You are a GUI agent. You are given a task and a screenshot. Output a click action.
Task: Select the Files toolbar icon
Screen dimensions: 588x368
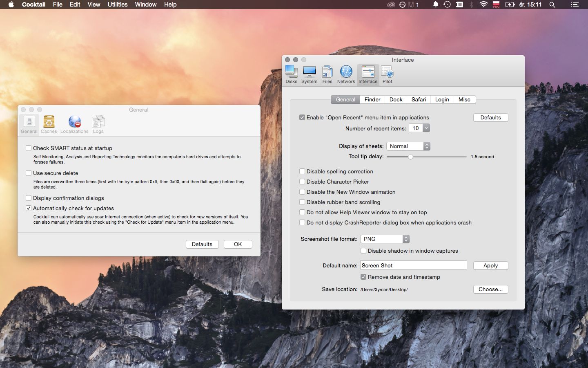(327, 74)
